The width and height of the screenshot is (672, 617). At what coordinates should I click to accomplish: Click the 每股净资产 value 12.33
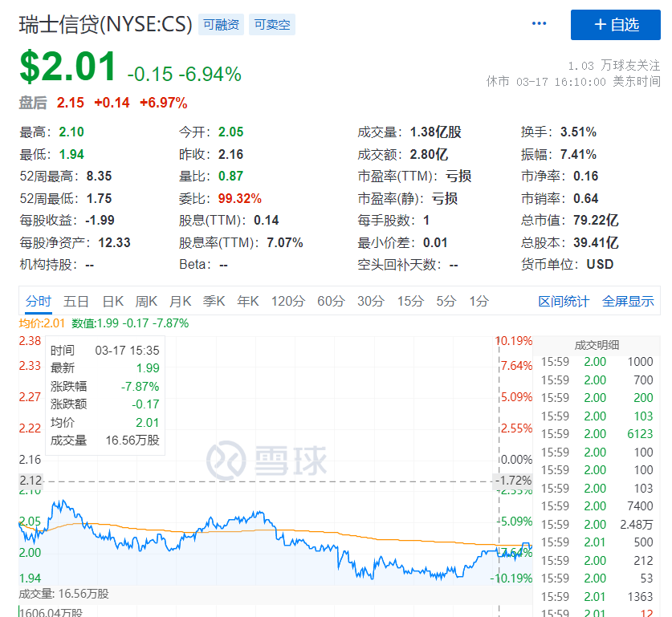[x=115, y=243]
